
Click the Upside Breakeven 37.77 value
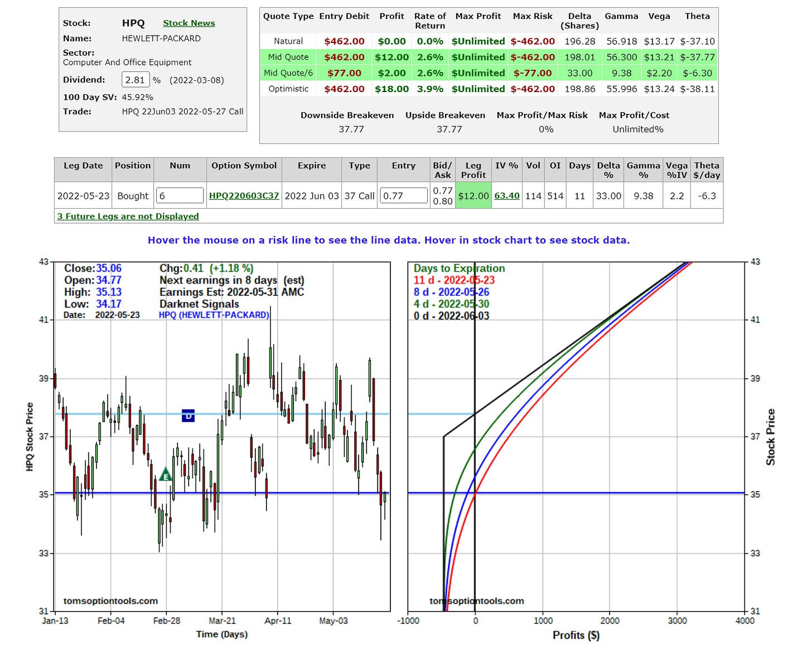point(449,129)
